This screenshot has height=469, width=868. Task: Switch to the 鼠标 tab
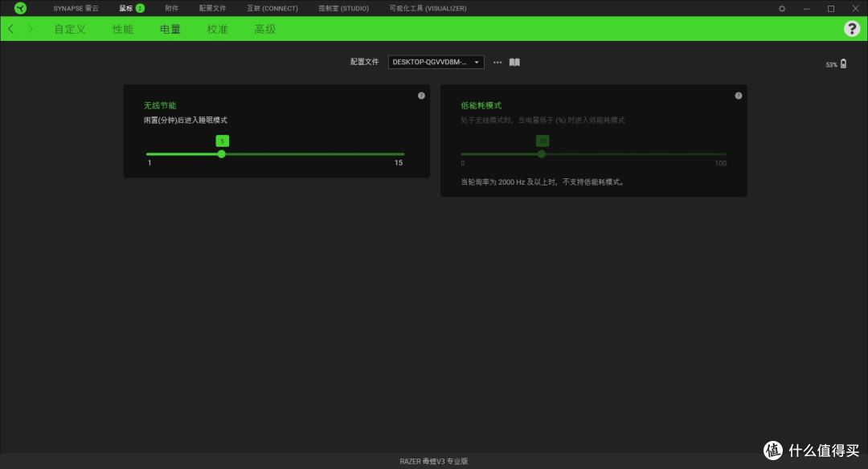point(132,8)
